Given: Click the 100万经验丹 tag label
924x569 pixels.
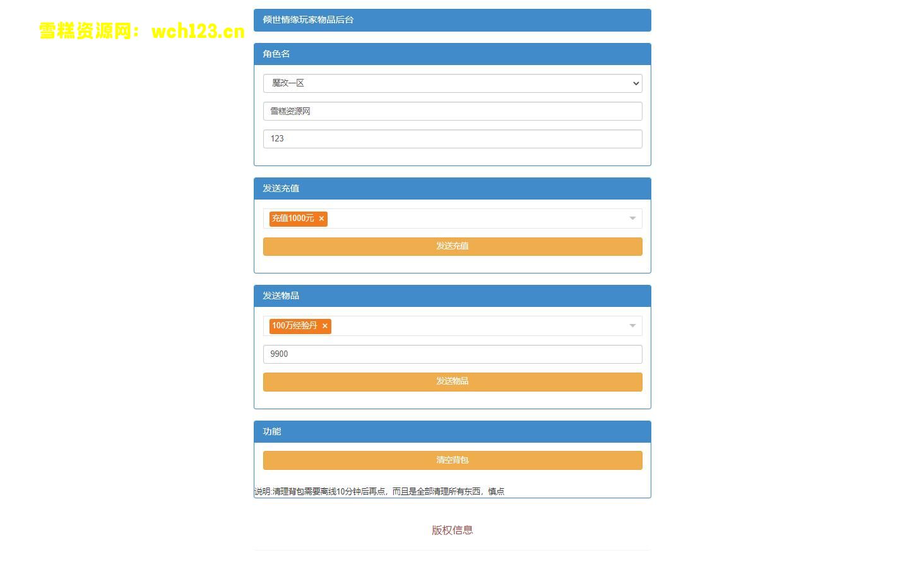Looking at the screenshot, I should tap(295, 326).
